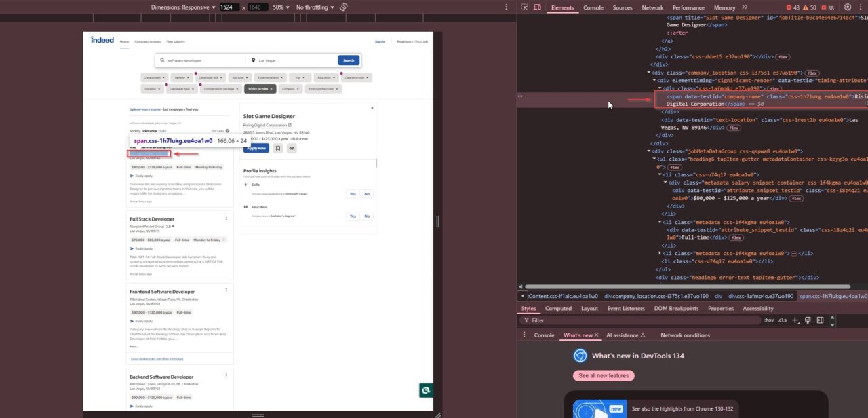Open the Performance panel tab
The image size is (868, 418).
[688, 7]
